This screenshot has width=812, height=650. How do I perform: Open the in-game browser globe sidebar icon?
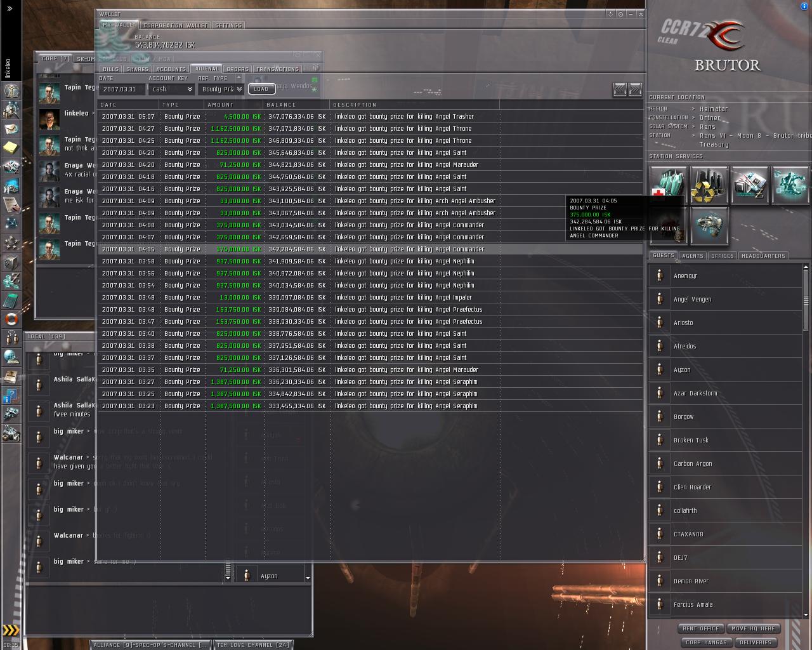[11, 357]
